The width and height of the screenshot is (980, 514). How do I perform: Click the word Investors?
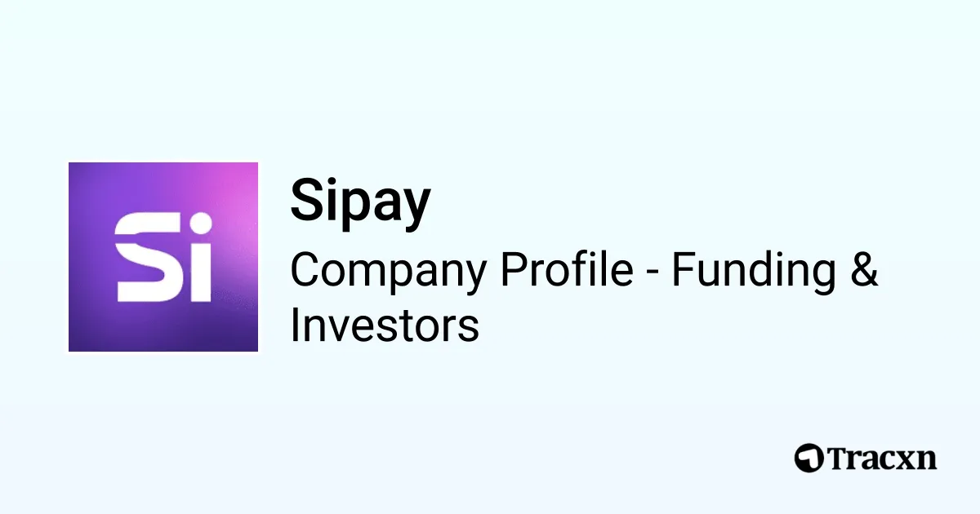tap(385, 326)
